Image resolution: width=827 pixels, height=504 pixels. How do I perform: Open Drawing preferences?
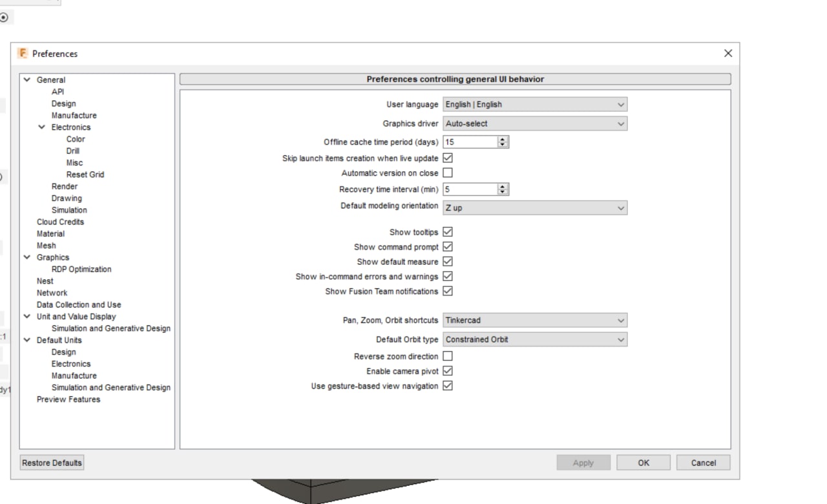67,198
